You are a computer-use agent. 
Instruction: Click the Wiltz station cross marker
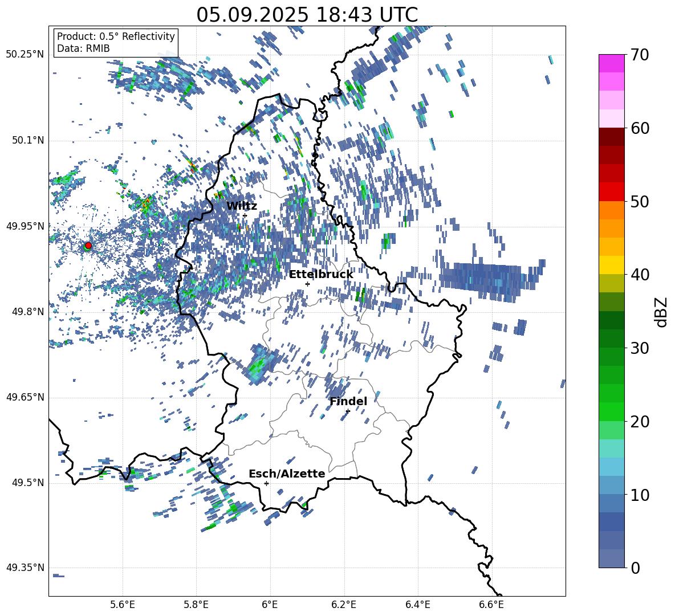(x=245, y=215)
